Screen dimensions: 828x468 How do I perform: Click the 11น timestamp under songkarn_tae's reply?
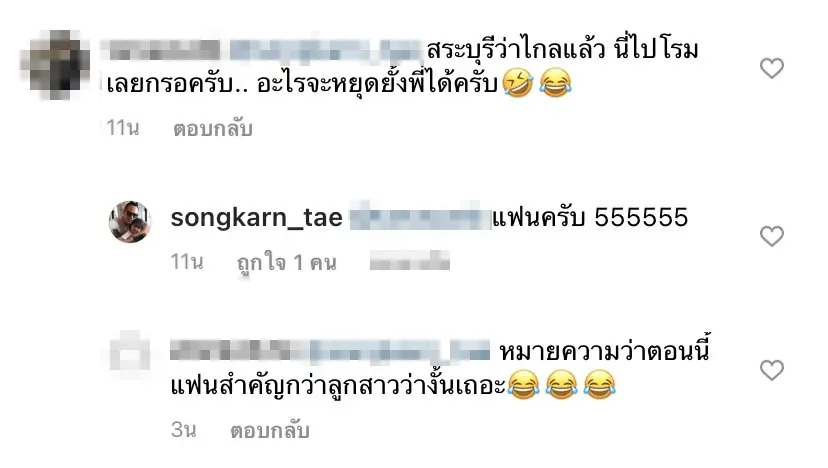[187, 261]
